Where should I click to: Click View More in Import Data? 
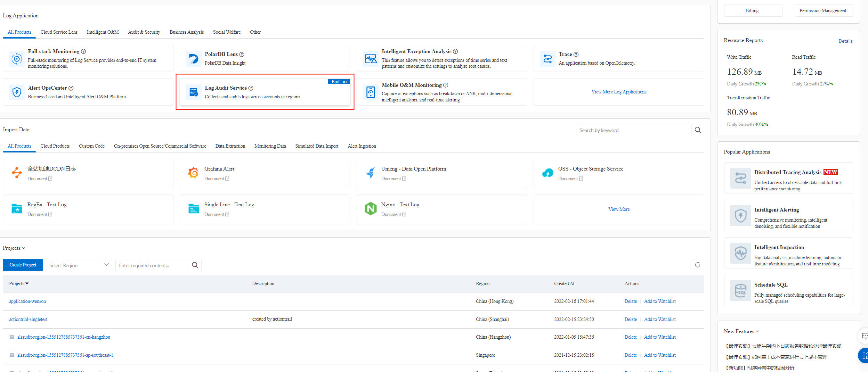click(619, 209)
